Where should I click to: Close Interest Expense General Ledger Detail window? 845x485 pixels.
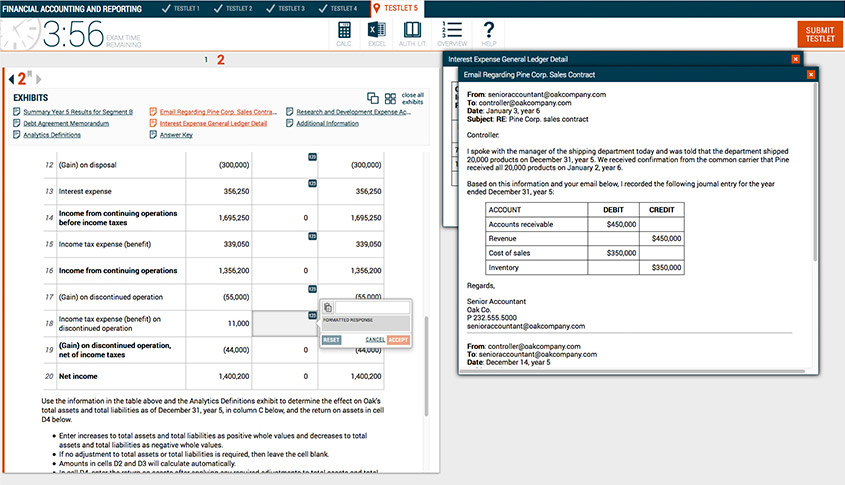point(795,59)
